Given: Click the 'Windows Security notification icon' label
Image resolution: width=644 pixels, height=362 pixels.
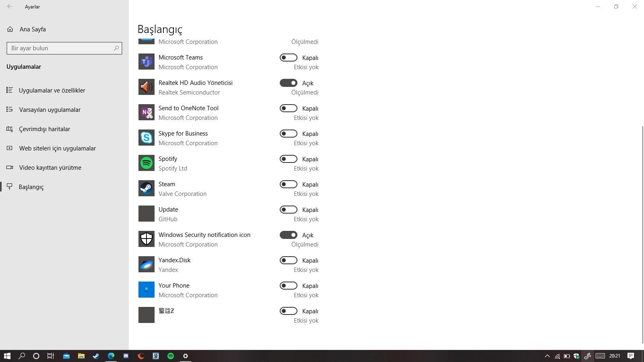Looking at the screenshot, I should pos(204,235).
